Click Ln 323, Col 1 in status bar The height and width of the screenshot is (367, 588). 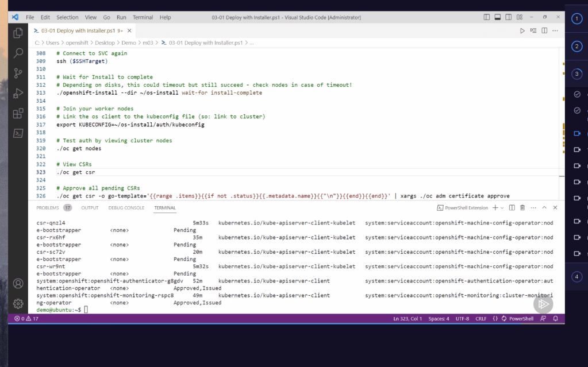(408, 319)
